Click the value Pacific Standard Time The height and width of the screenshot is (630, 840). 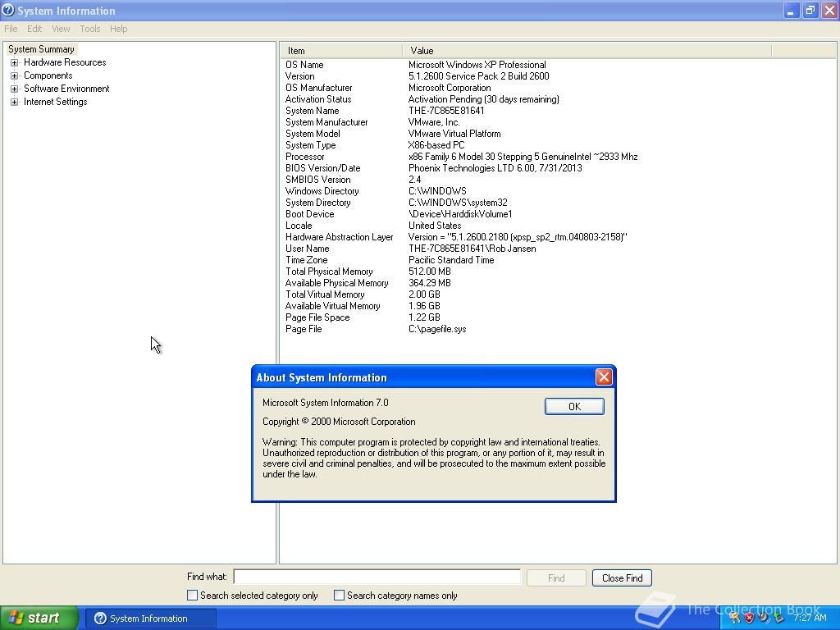(451, 260)
